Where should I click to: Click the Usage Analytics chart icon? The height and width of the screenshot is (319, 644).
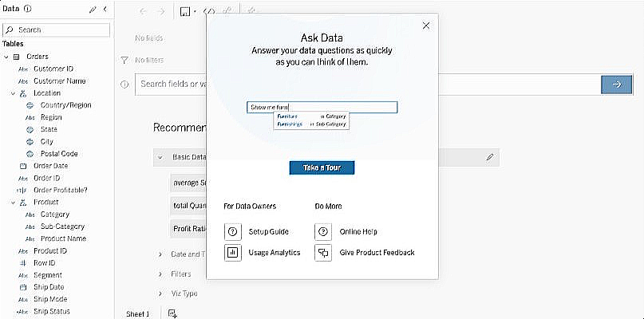pyautogui.click(x=232, y=253)
